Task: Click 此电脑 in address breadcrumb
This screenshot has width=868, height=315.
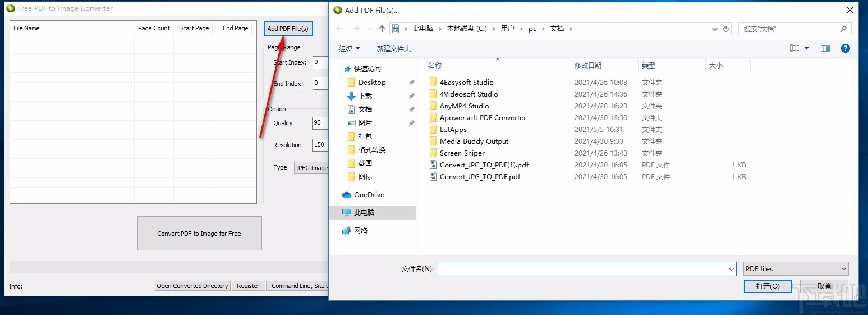Action: point(423,29)
